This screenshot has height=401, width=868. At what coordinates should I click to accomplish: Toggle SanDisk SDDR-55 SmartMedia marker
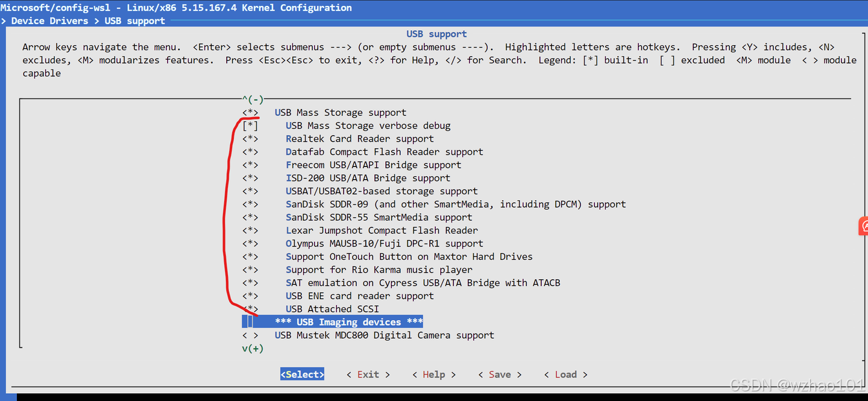pos(251,218)
